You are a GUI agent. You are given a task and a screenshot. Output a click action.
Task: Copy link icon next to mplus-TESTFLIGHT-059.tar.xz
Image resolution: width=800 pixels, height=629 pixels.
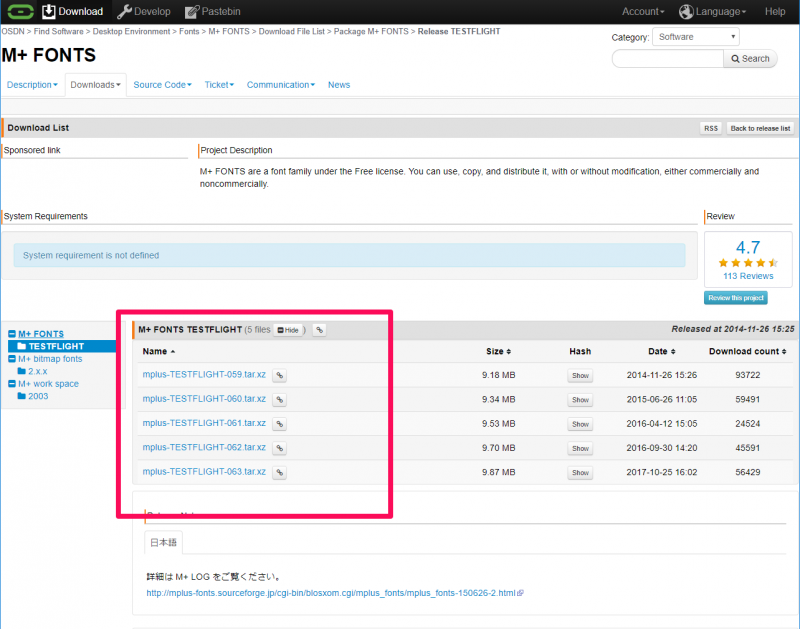coord(280,376)
